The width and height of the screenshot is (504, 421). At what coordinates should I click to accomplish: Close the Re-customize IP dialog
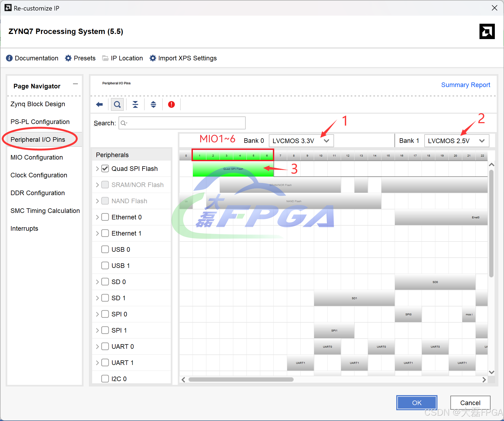click(x=495, y=8)
